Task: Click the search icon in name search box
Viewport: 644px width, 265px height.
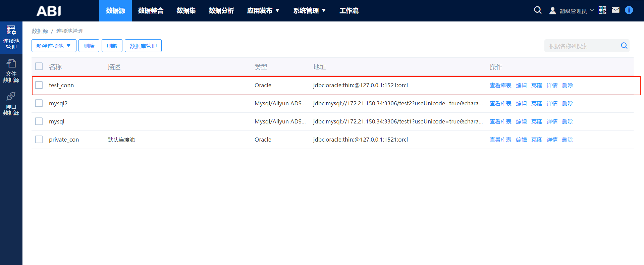Action: pos(624,46)
